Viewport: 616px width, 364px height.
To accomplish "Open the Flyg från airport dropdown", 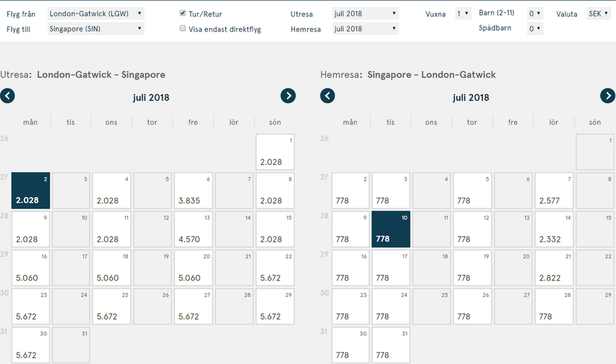I will point(96,14).
